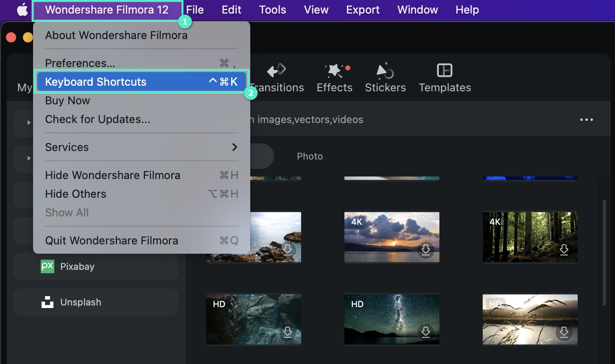Screen dimensions: 615x364
Task: Open the File menu
Action: click(x=195, y=10)
